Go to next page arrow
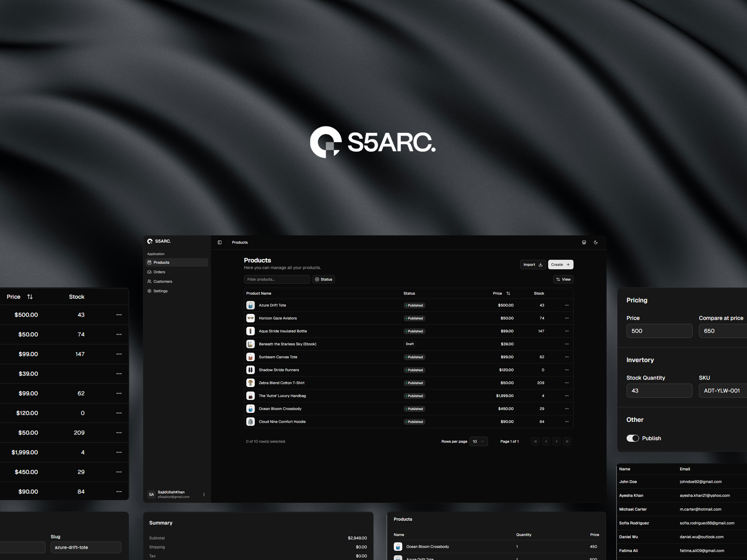 [557, 441]
